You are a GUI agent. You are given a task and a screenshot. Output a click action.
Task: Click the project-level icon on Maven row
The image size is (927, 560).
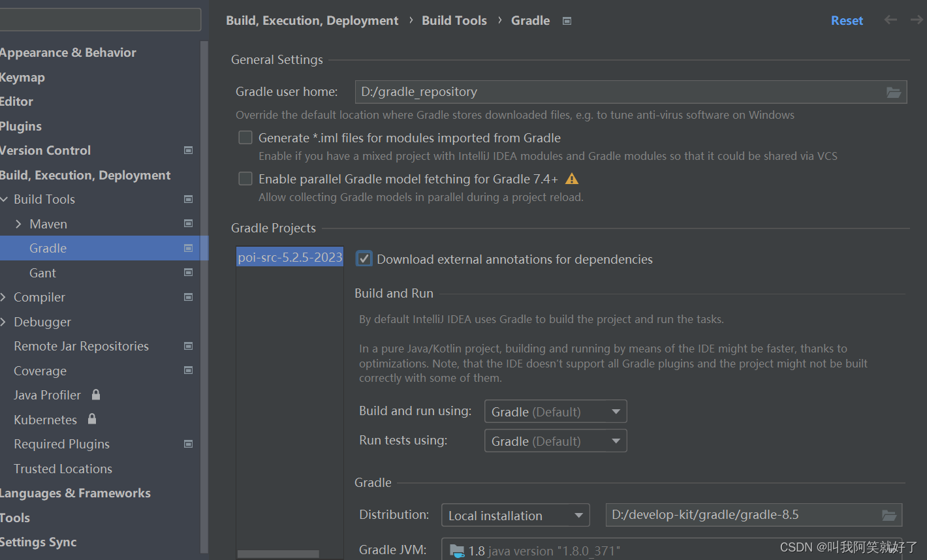pos(188,223)
